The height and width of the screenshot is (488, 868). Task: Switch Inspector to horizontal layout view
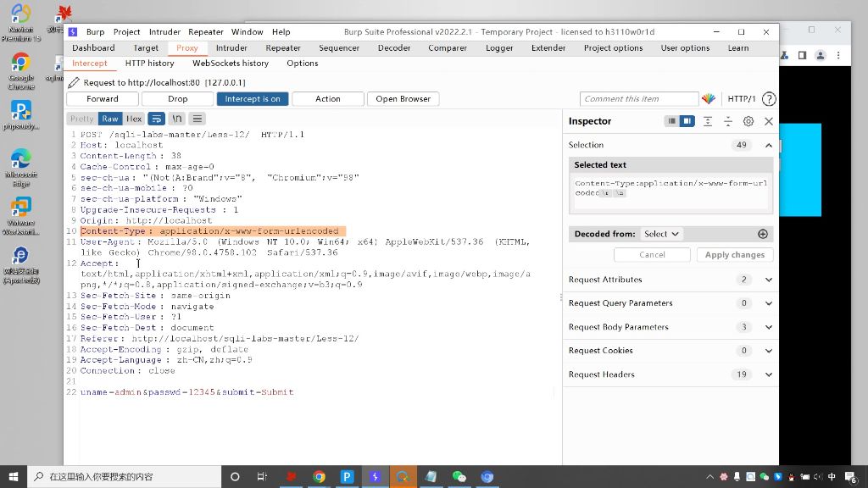(x=671, y=121)
